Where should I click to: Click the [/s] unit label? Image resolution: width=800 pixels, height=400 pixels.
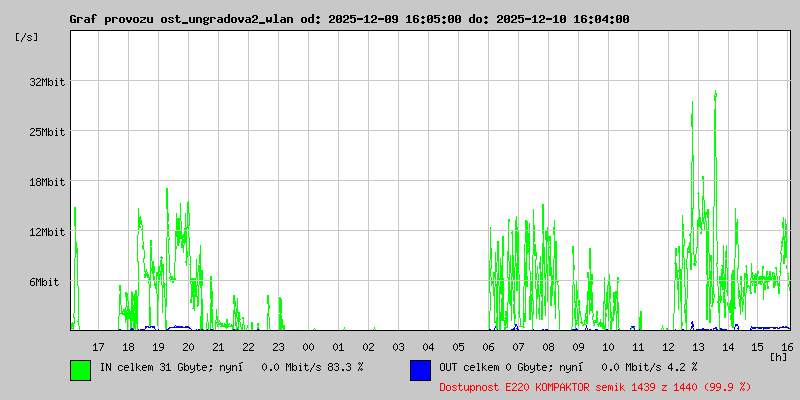27,37
